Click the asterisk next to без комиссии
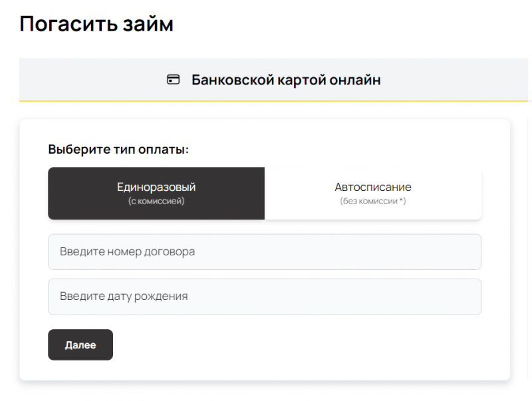Image resolution: width=532 pixels, height=401 pixels. tap(402, 200)
